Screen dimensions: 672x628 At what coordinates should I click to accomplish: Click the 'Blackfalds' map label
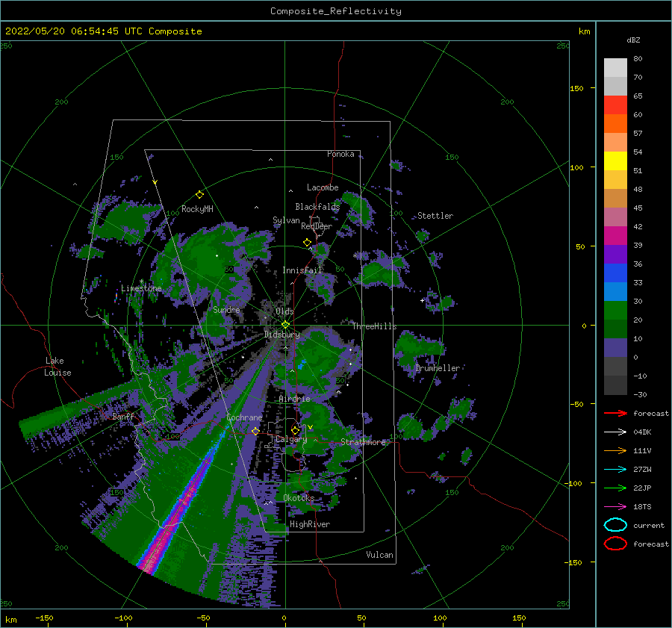tap(317, 207)
